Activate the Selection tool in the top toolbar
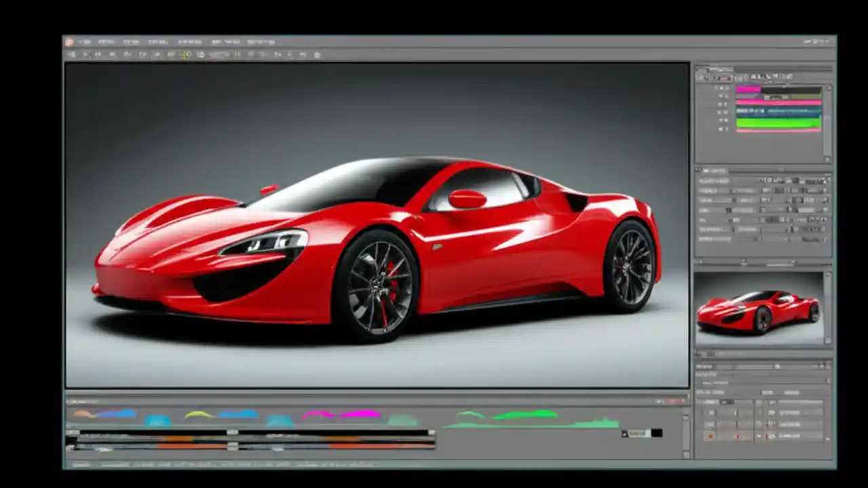868x488 pixels. (87, 54)
